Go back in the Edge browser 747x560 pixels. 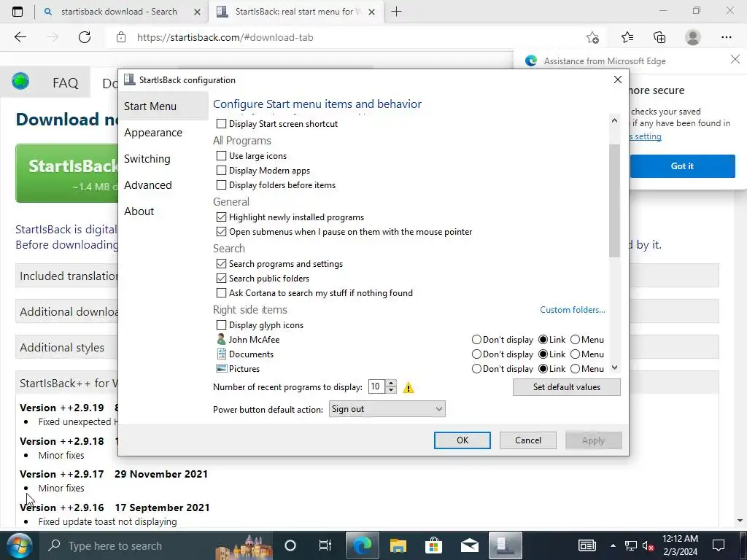click(20, 37)
